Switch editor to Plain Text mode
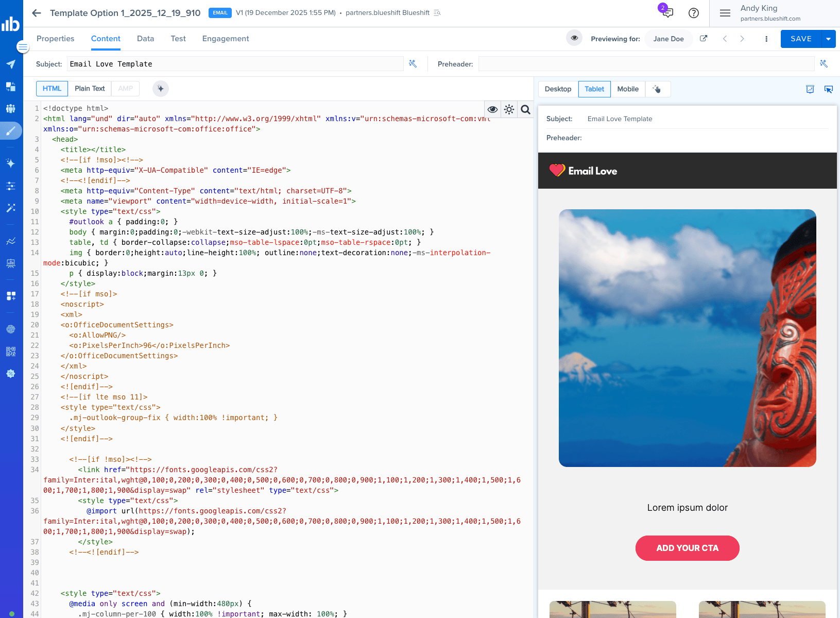The height and width of the screenshot is (618, 840). point(90,89)
